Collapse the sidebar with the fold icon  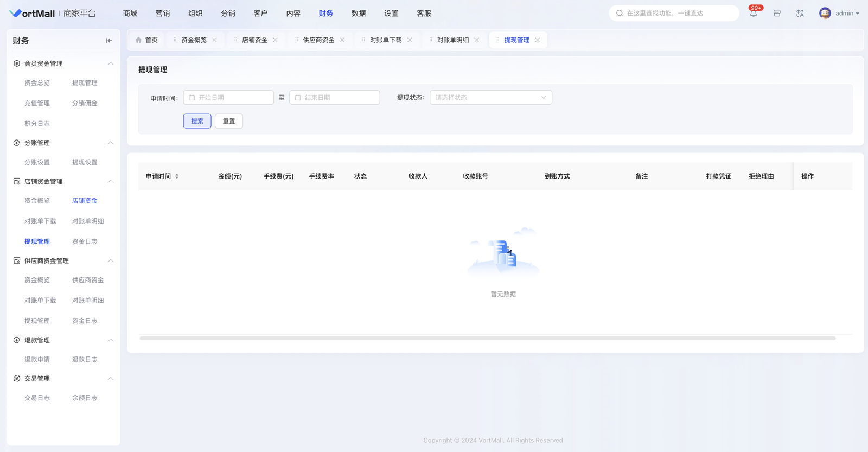pyautogui.click(x=108, y=41)
